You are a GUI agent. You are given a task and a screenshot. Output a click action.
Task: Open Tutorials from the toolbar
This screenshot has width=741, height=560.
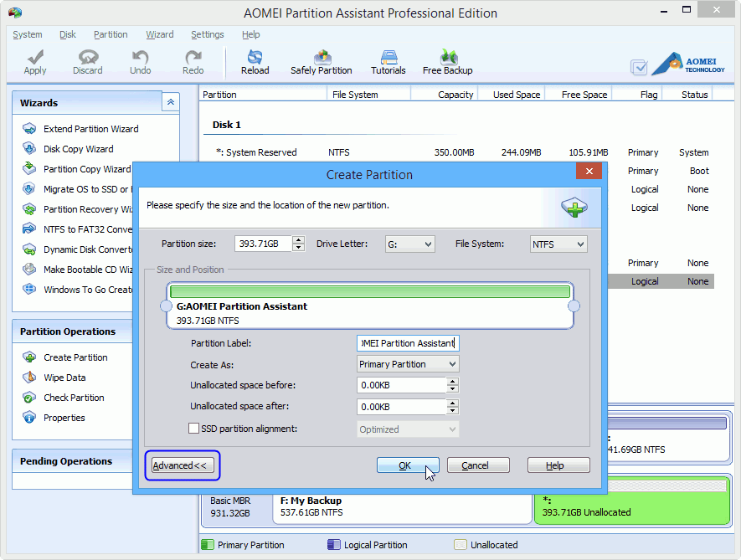pos(388,62)
